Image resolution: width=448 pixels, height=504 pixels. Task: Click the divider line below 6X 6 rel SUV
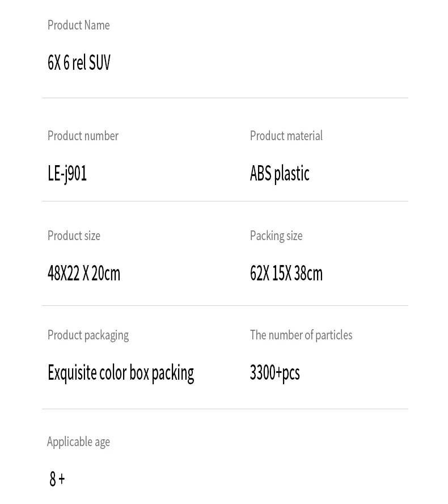(x=225, y=98)
